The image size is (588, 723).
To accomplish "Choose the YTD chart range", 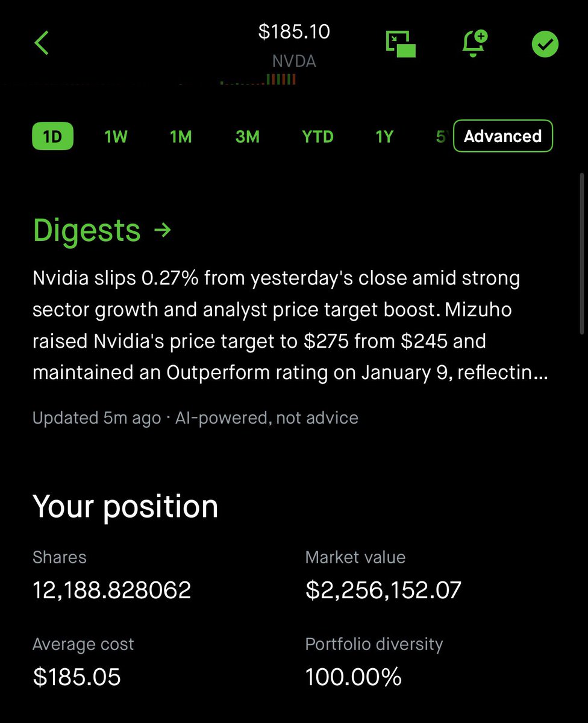I will coord(317,137).
